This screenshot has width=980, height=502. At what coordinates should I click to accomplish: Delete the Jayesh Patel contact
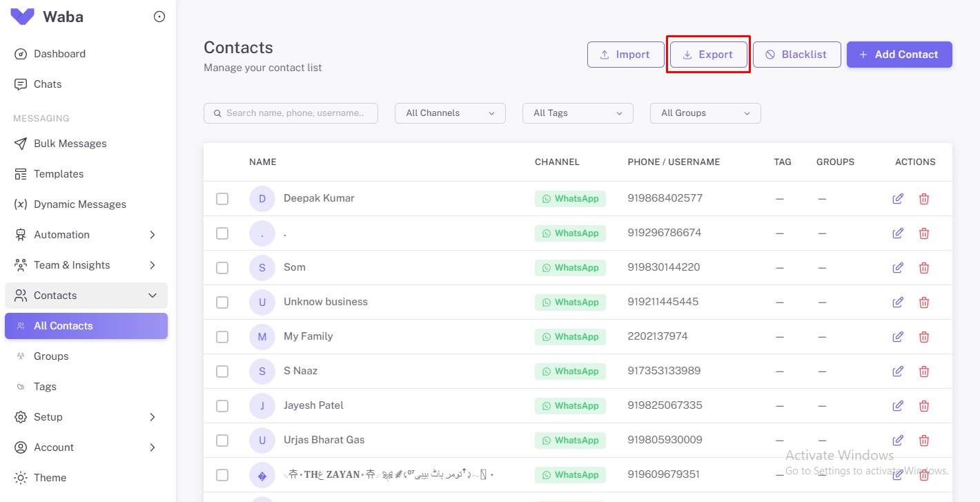point(923,405)
